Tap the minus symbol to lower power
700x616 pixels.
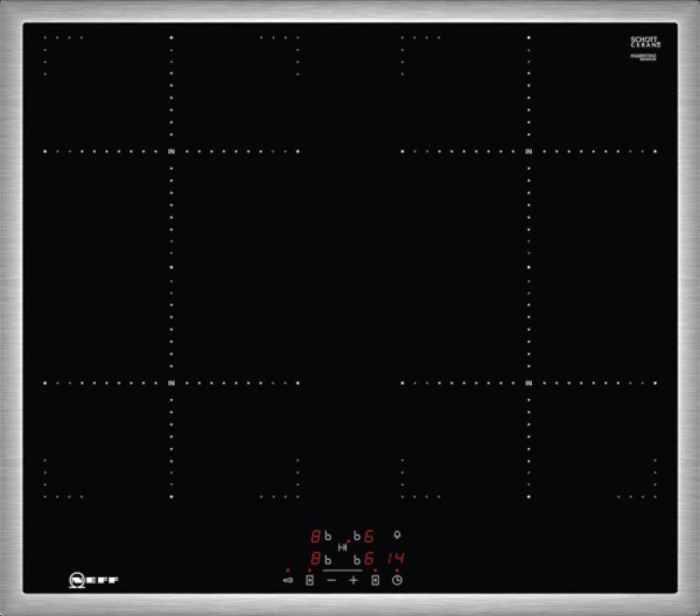332,580
